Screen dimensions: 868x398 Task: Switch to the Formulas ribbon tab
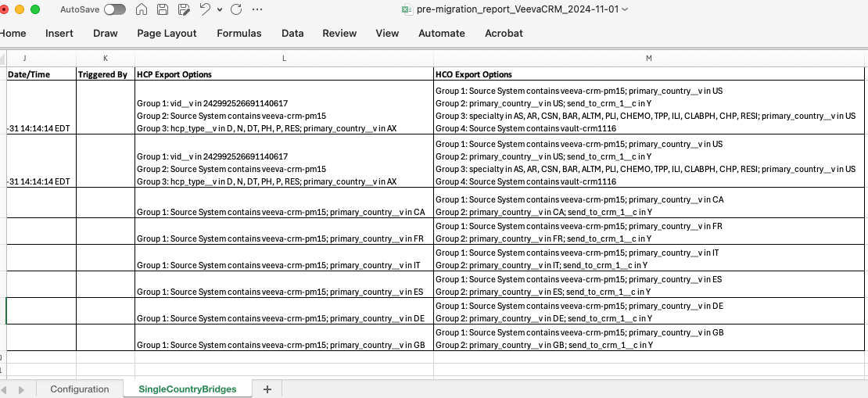pyautogui.click(x=239, y=33)
